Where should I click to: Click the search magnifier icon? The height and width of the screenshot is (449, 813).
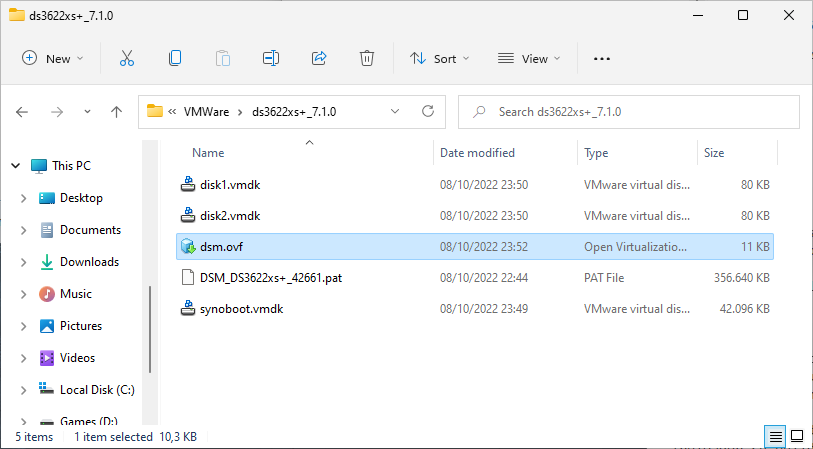tap(480, 111)
